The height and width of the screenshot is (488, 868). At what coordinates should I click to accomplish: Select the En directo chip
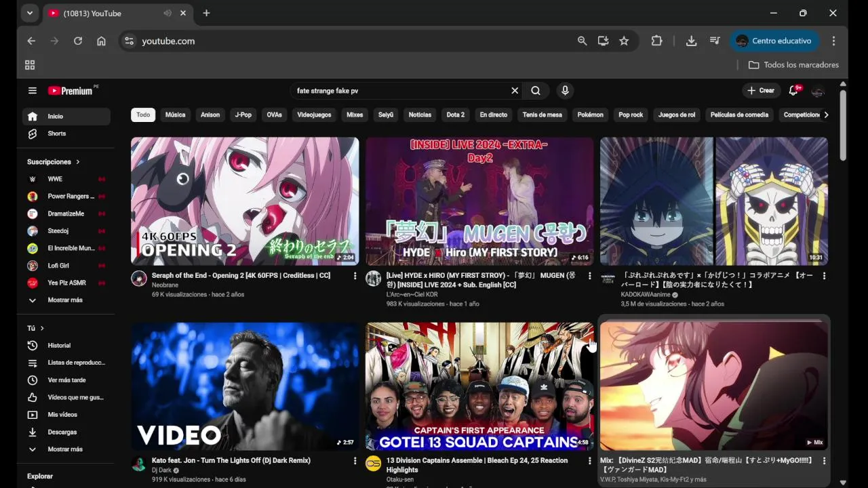coord(494,115)
